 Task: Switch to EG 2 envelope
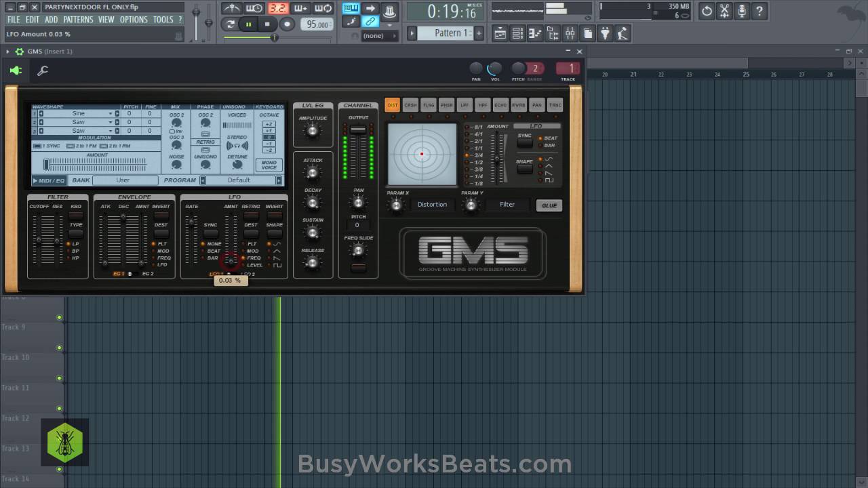147,274
